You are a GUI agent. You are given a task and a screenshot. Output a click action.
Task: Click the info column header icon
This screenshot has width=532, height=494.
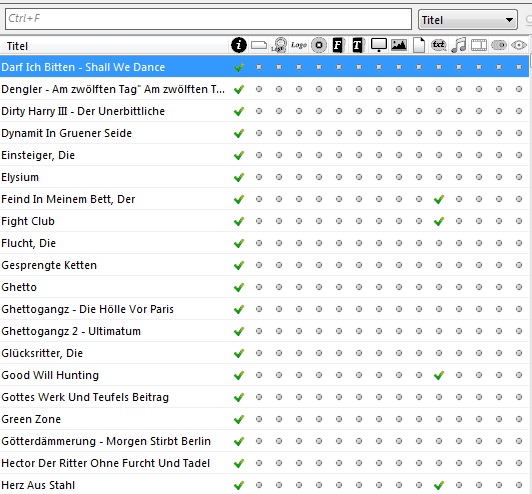pyautogui.click(x=239, y=45)
